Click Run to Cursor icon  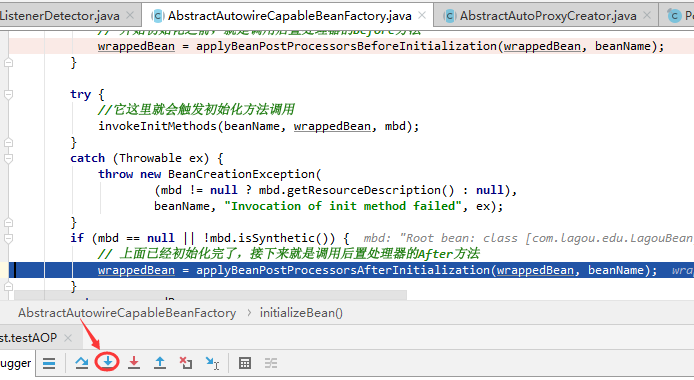[212, 363]
